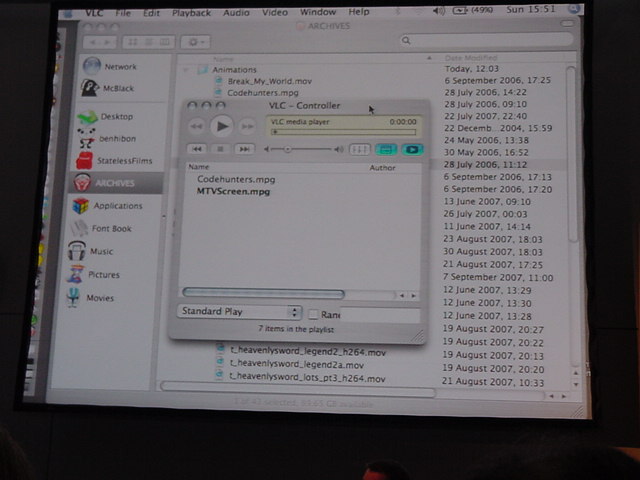Open the Audio menu
Viewport: 640px width, 480px height.
[236, 13]
